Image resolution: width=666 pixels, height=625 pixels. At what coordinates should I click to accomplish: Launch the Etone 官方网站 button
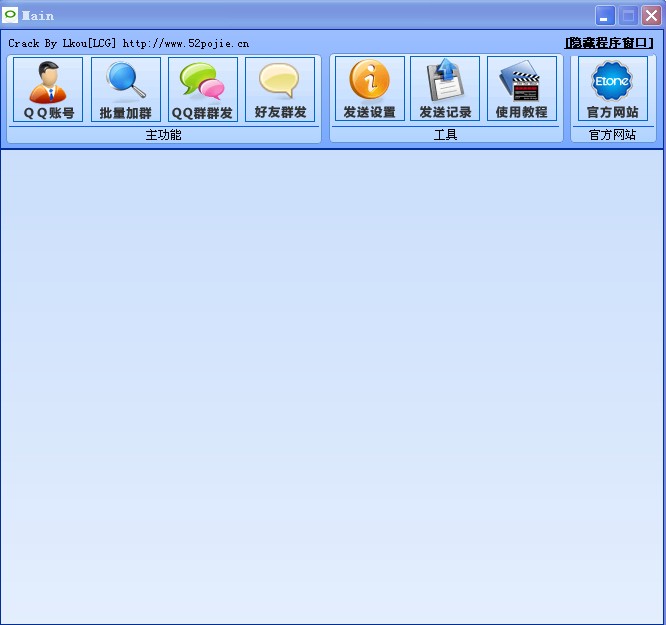pos(613,90)
